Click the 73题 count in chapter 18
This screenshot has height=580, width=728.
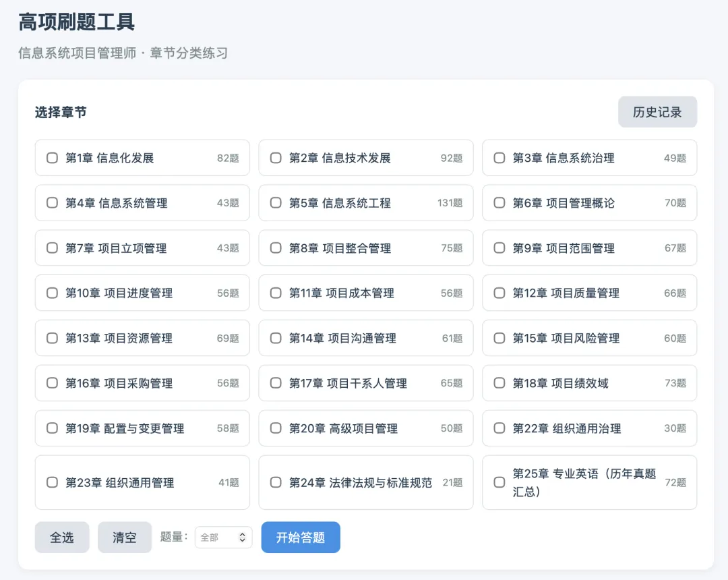pos(675,383)
